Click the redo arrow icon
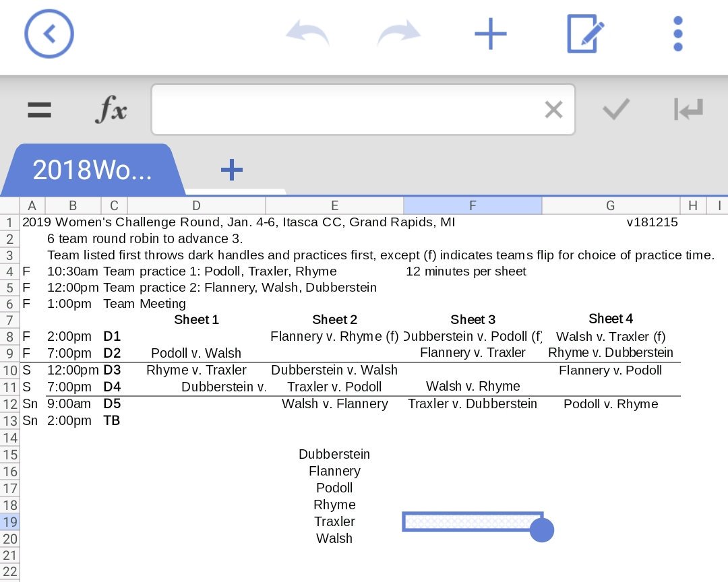 point(399,34)
